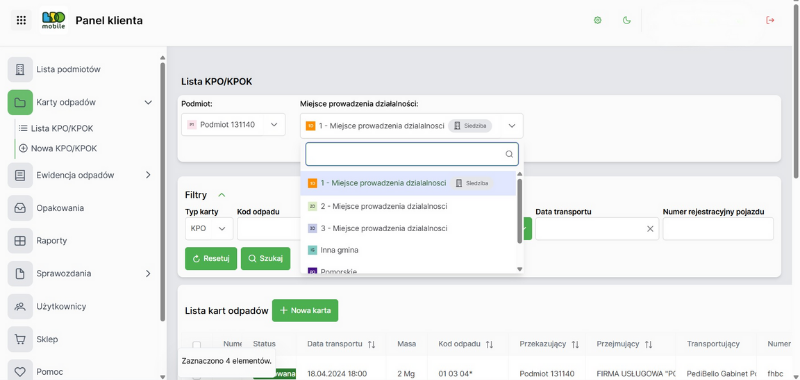Open Opakowania menu item

[x=60, y=208]
